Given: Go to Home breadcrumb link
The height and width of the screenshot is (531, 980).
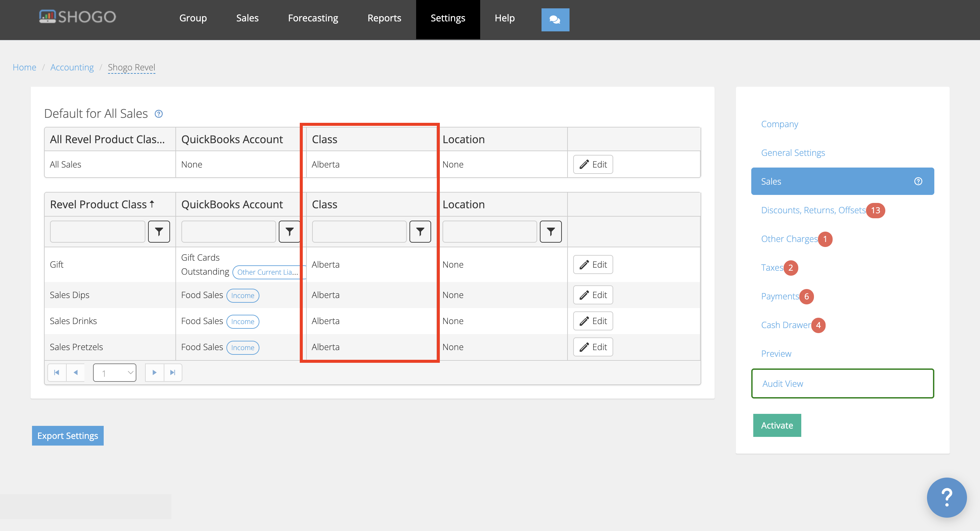Looking at the screenshot, I should click(x=24, y=67).
